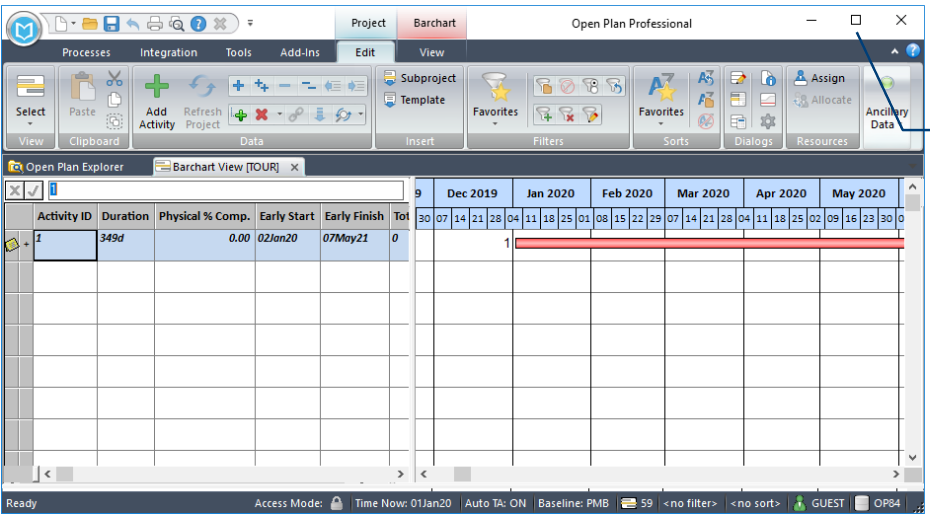The width and height of the screenshot is (930, 520).
Task: Click the New file icon in quick access toolbar
Action: coord(60,24)
